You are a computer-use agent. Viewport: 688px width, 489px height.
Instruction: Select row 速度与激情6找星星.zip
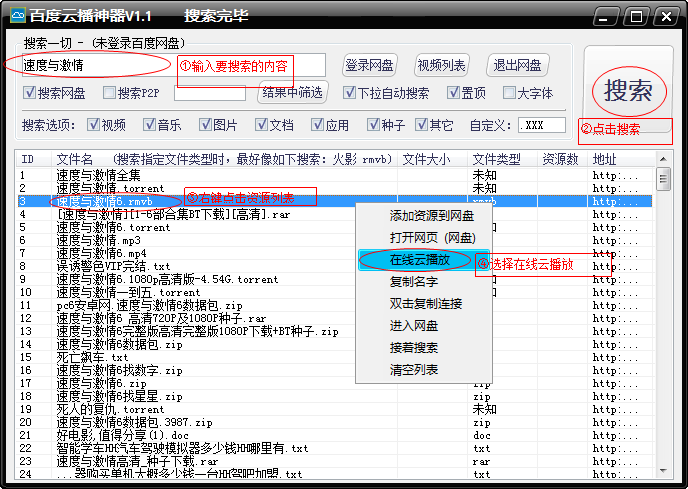[334, 396]
